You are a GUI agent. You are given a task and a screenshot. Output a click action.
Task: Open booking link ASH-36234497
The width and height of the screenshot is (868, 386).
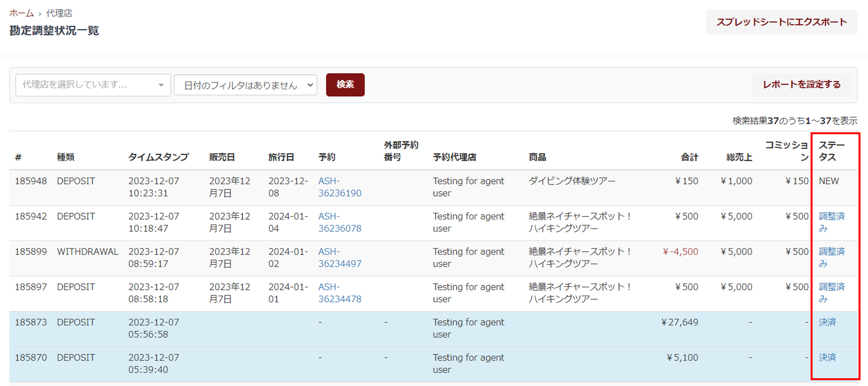tap(340, 258)
